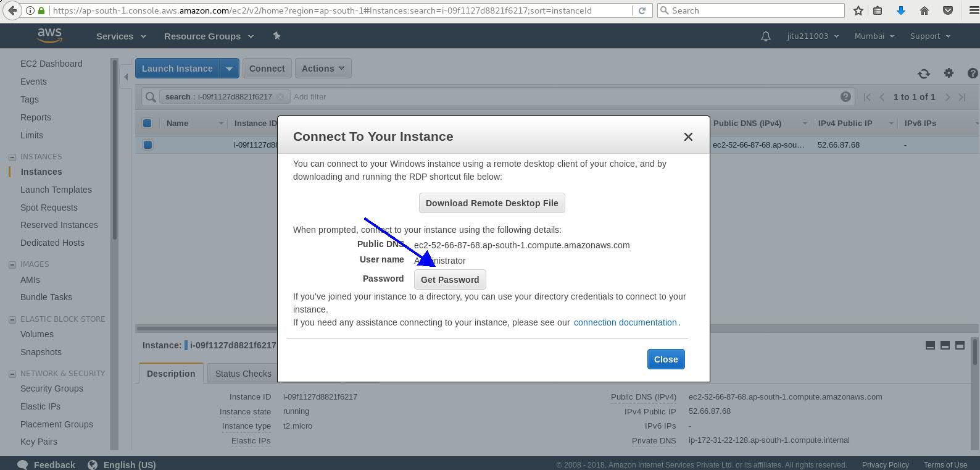Focus the browser Search box
The height and width of the screenshot is (470, 980).
(x=750, y=10)
